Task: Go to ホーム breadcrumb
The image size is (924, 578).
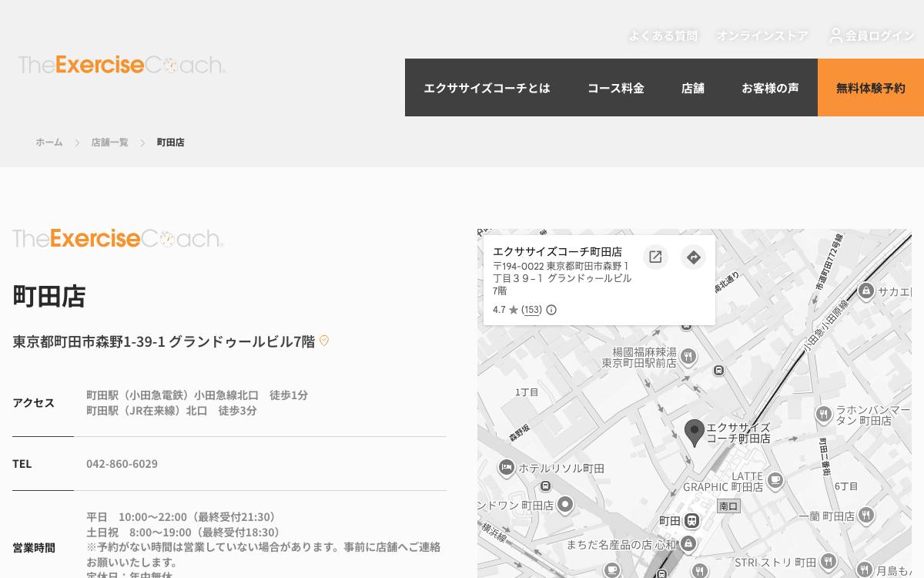Action: click(49, 143)
